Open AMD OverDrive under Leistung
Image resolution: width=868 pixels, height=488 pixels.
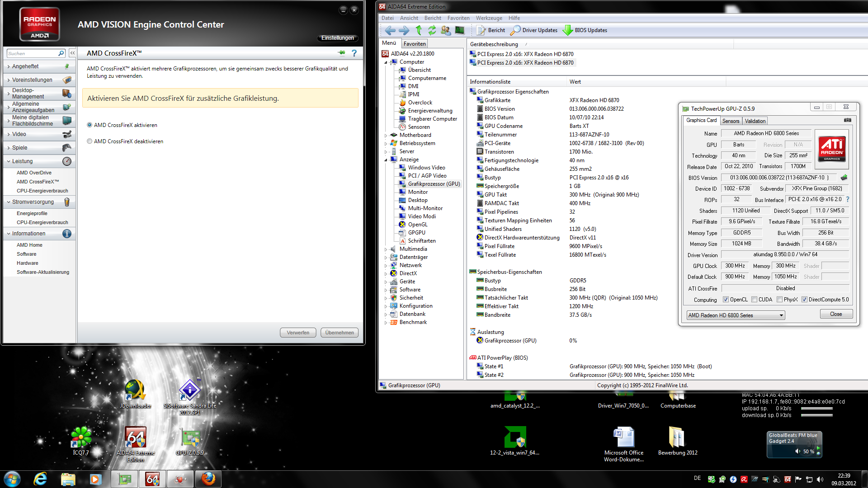pos(34,173)
